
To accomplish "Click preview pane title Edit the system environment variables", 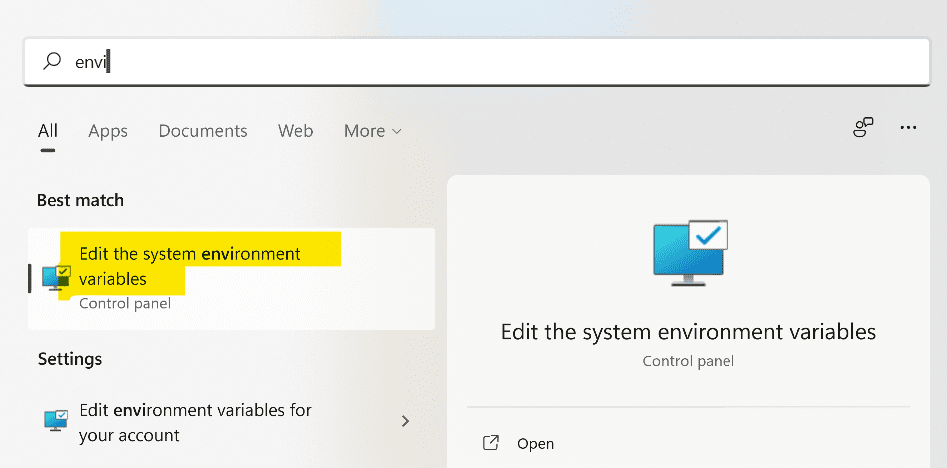I will (x=688, y=332).
